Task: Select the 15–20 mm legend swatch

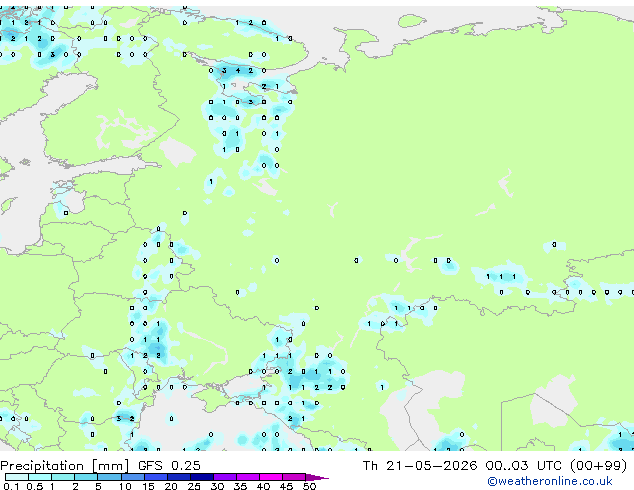Action: click(155, 477)
